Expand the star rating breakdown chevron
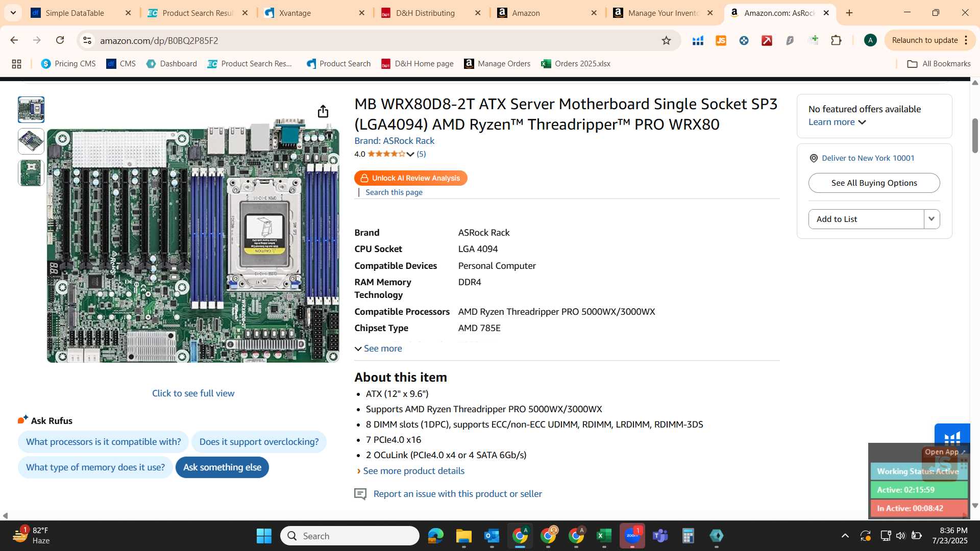Image resolution: width=980 pixels, height=551 pixels. coord(410,154)
